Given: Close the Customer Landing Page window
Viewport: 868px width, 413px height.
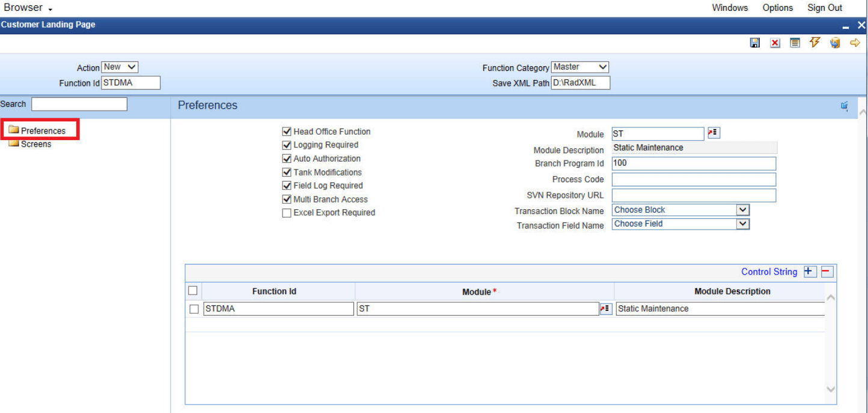Looking at the screenshot, I should point(861,25).
